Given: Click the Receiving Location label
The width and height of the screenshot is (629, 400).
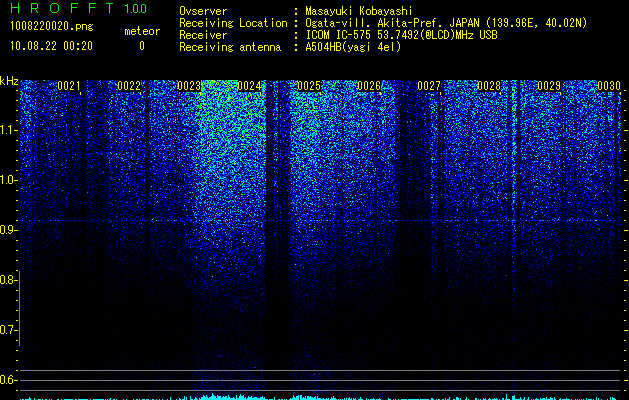Looking at the screenshot, I should coord(233,23).
